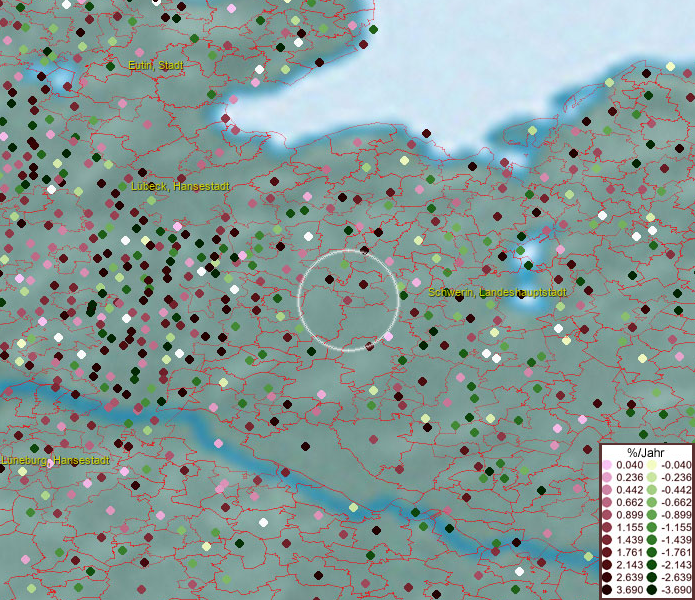This screenshot has width=695, height=600.
Task: Select the 1.155 legend color swatch
Action: [607, 527]
